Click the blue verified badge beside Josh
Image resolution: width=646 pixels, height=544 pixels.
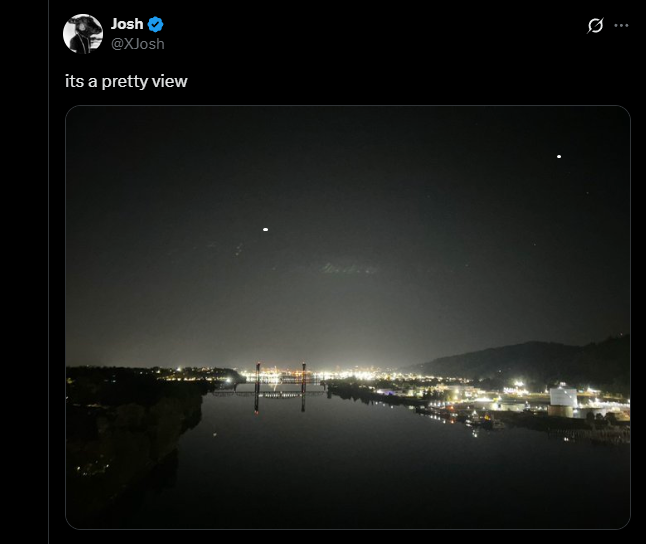point(156,24)
